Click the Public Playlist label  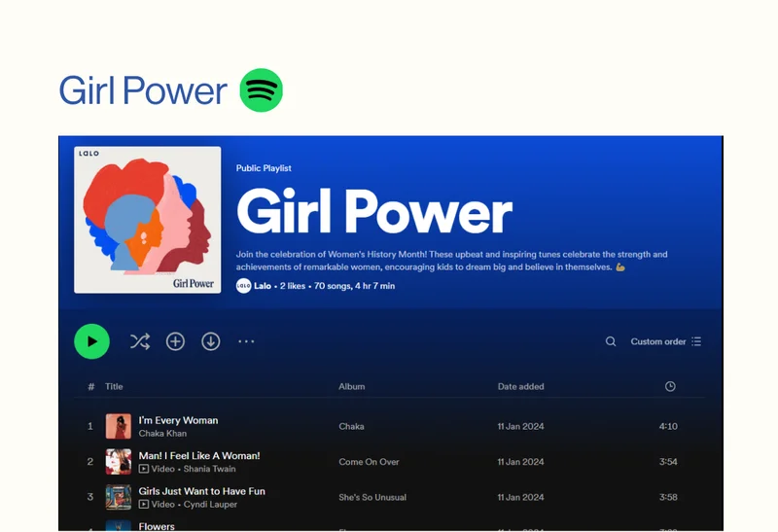[x=264, y=168]
